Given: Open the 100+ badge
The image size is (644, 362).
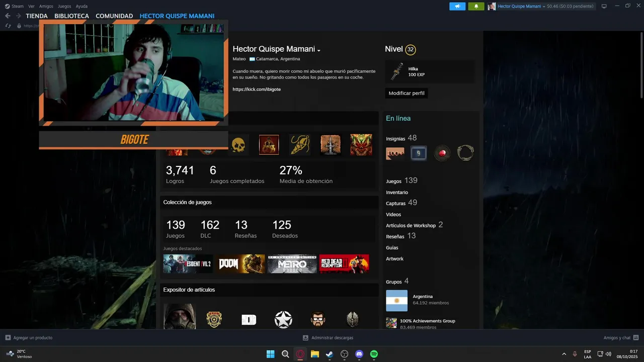Looking at the screenshot, I should pyautogui.click(x=395, y=153).
